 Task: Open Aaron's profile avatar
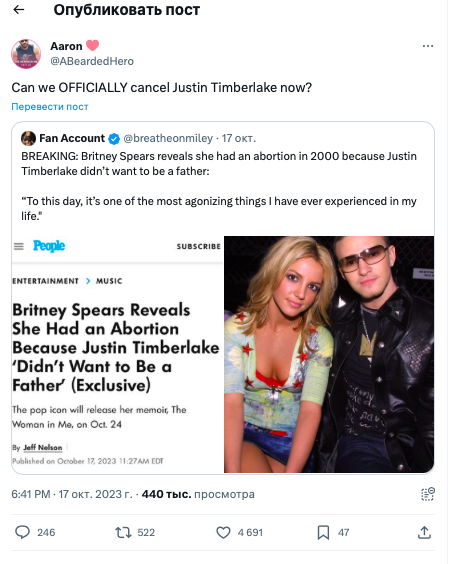pyautogui.click(x=26, y=54)
